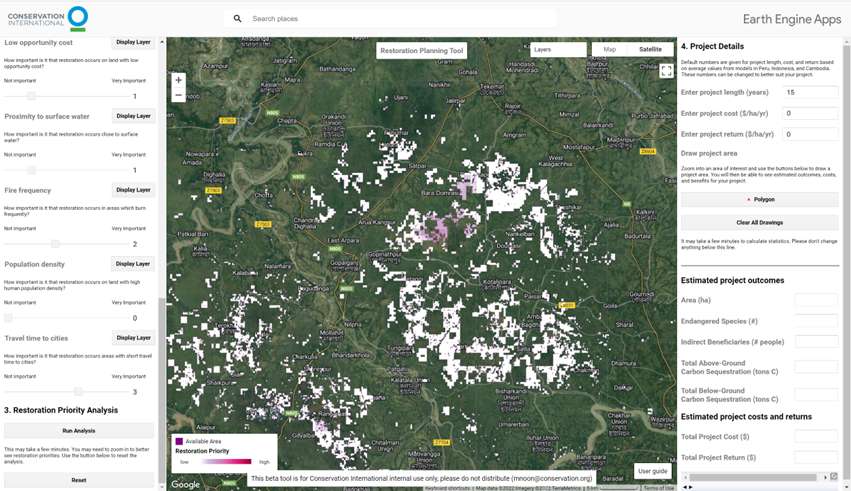This screenshot has height=491, width=851.
Task: Adjust Low opportunity cost slider
Action: (x=31, y=96)
